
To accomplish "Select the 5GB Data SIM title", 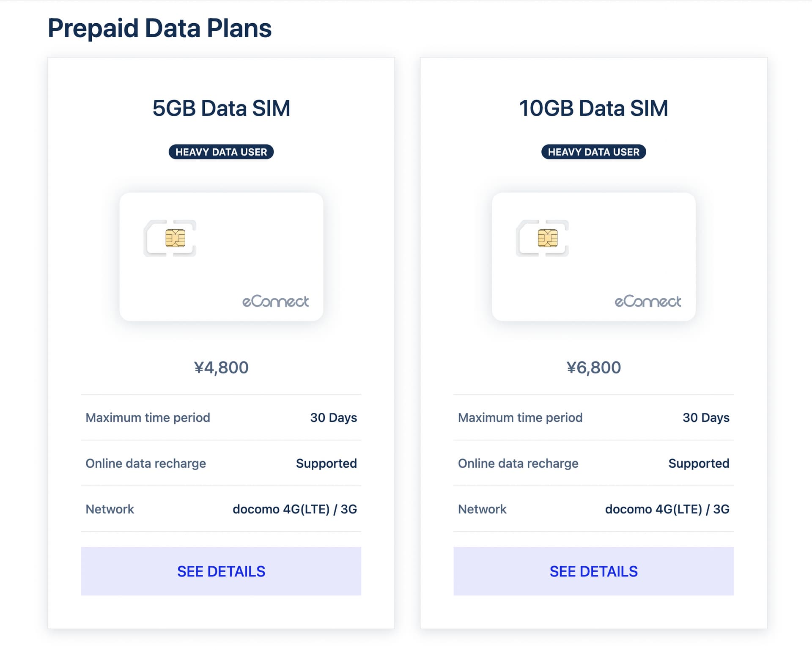I will (221, 108).
